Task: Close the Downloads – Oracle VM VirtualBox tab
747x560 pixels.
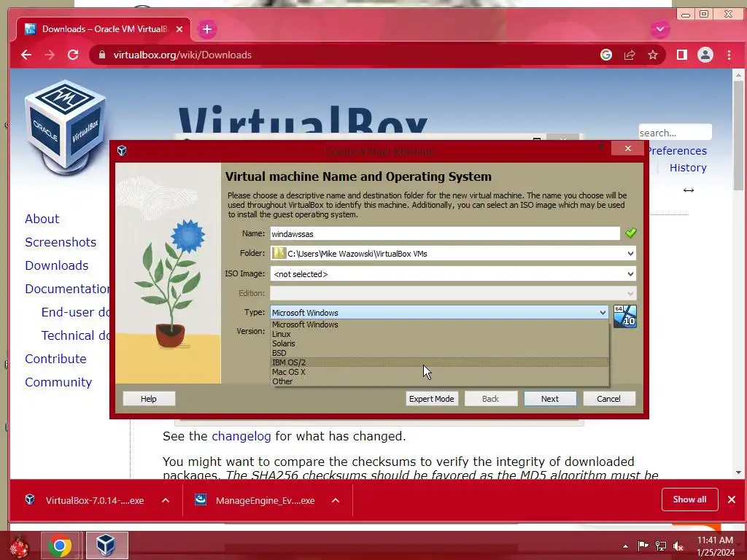Action: (x=179, y=29)
